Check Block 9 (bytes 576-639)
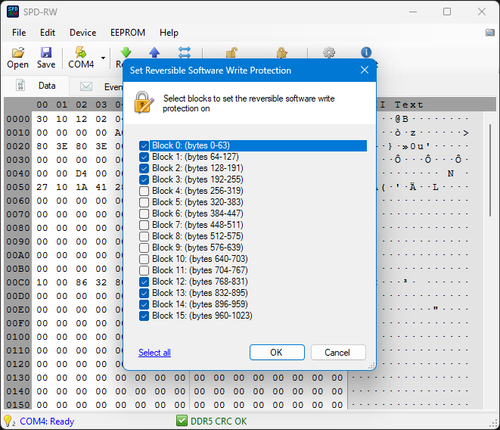Image resolution: width=500 pixels, height=430 pixels. [144, 248]
